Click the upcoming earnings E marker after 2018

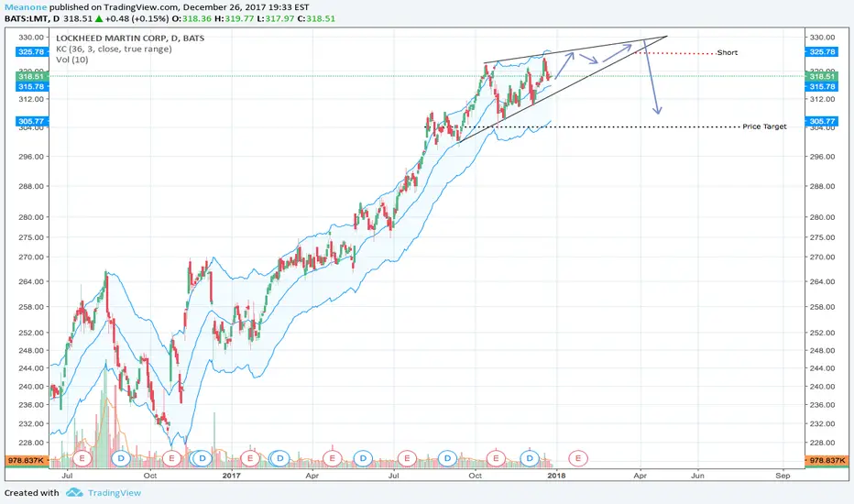[x=578, y=458]
